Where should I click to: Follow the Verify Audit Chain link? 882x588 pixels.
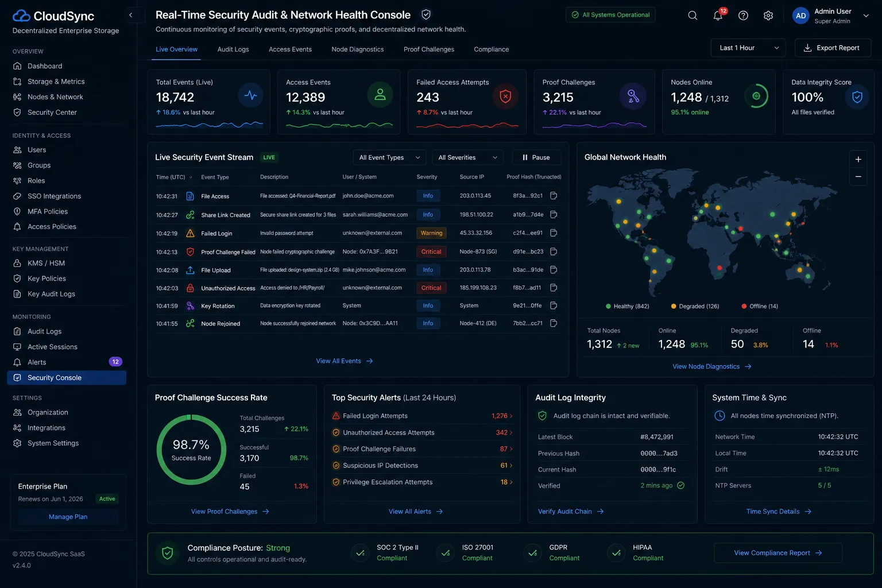click(571, 512)
